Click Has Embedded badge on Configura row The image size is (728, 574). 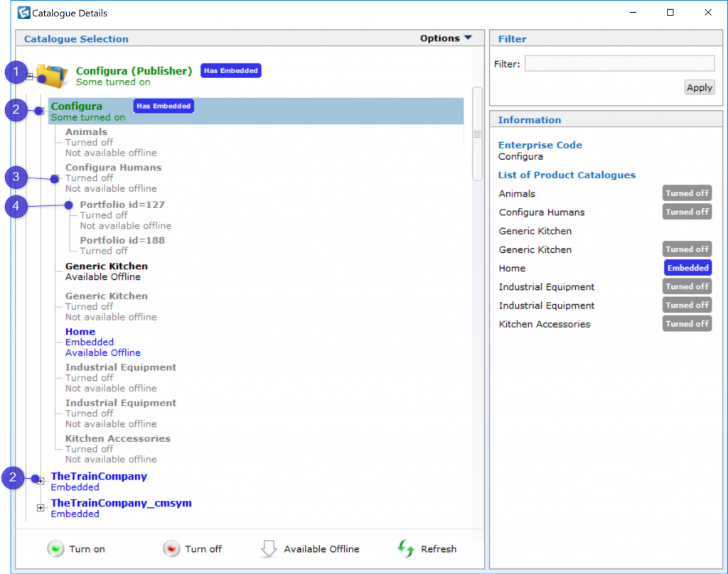(x=164, y=106)
